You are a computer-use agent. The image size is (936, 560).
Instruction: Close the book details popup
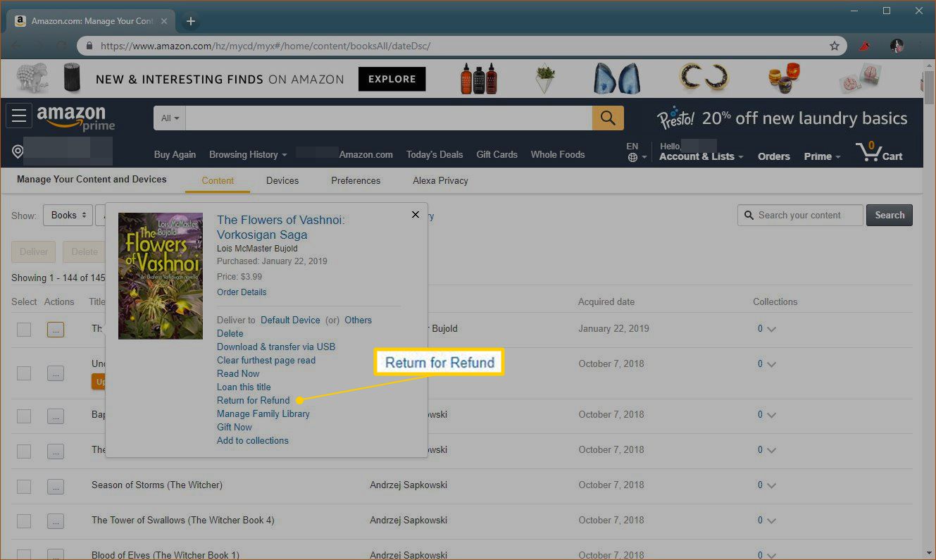(415, 214)
